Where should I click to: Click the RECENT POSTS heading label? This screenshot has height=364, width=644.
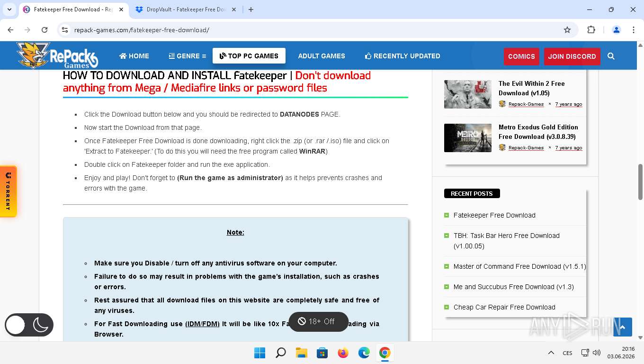(472, 193)
